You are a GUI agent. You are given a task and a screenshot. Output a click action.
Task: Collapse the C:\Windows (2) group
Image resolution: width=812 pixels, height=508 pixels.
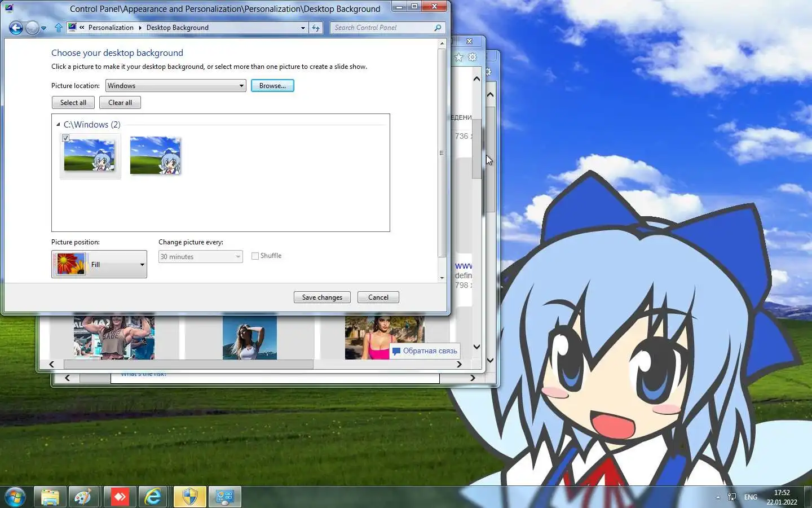tap(58, 125)
